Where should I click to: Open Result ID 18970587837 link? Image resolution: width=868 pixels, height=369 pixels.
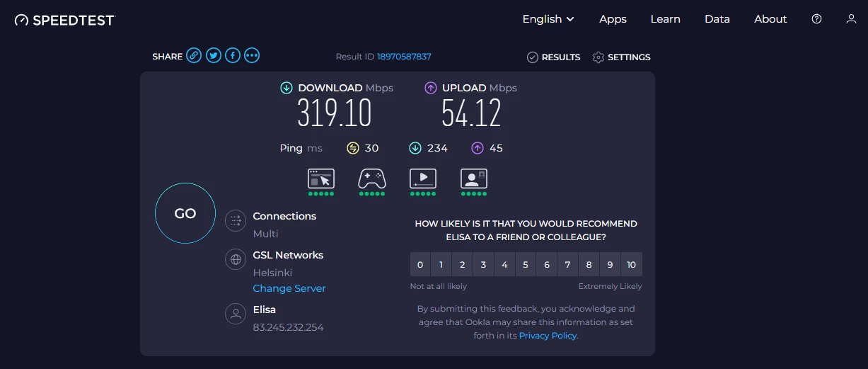click(x=404, y=57)
